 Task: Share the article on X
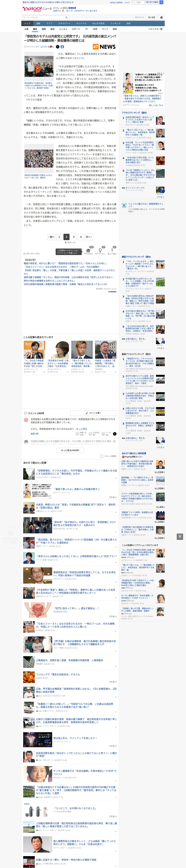[57, 47]
